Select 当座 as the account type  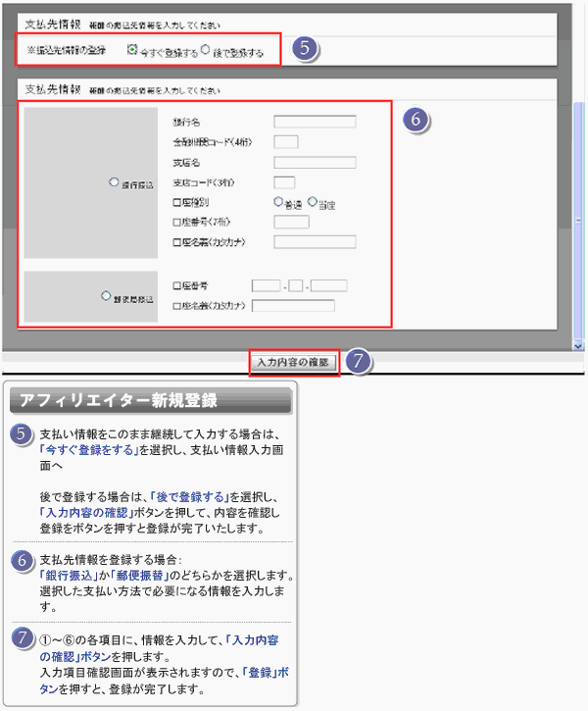(312, 202)
